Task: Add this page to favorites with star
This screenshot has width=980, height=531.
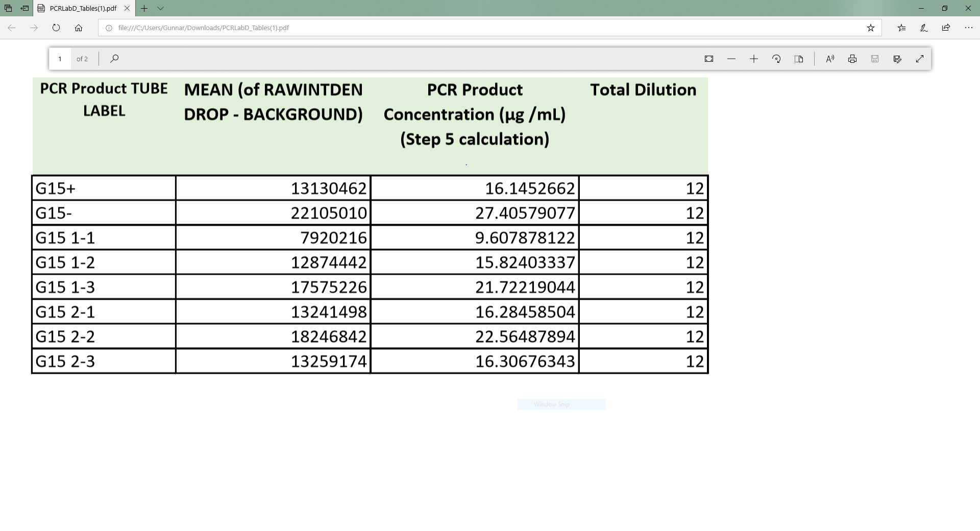Action: [871, 28]
